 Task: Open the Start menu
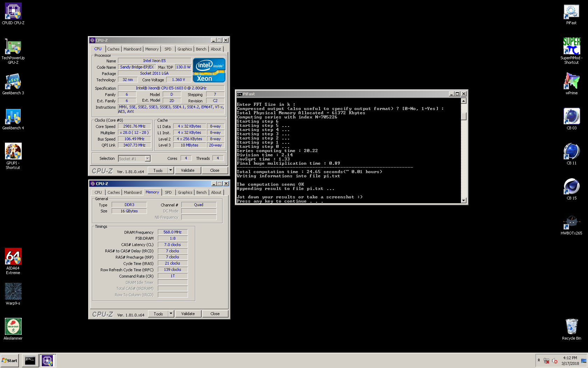(10, 360)
